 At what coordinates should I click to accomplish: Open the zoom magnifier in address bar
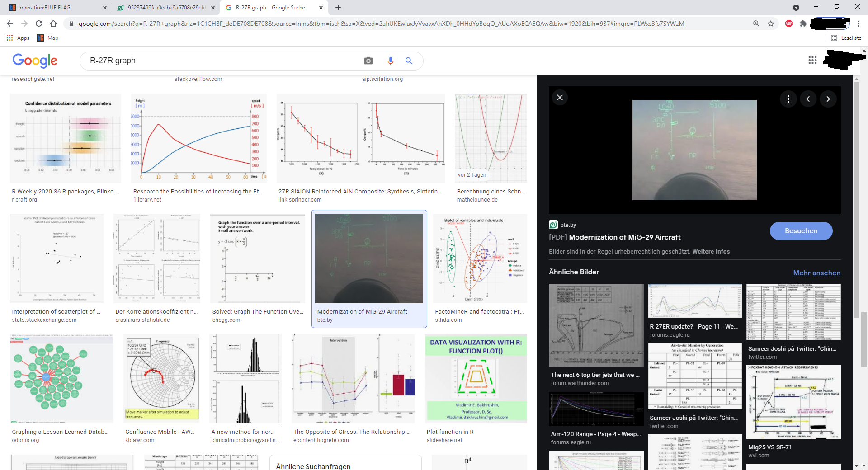[756, 23]
